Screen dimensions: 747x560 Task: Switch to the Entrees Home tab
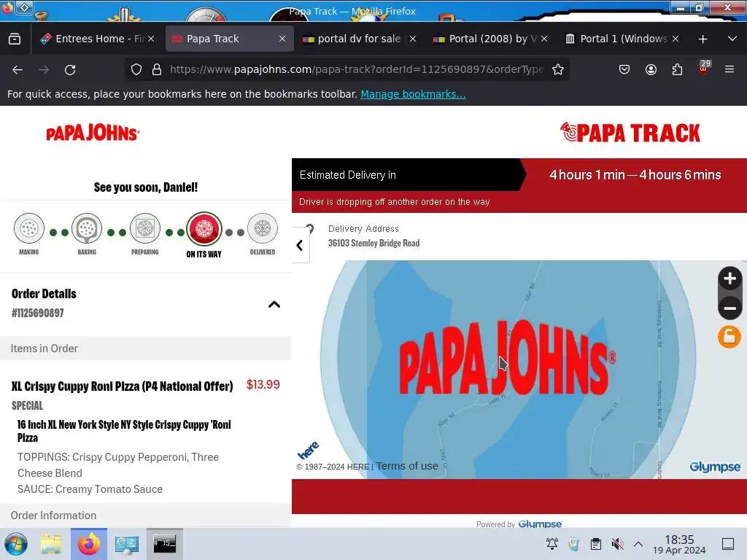point(97,39)
